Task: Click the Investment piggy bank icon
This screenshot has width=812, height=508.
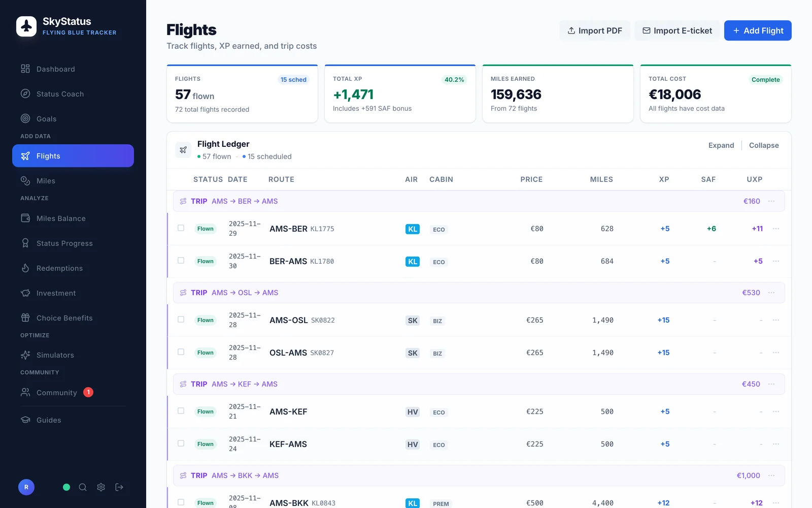Action: coord(25,293)
